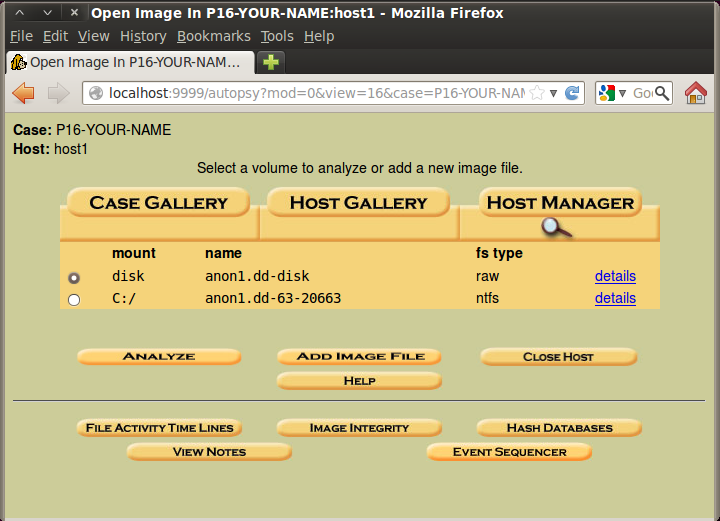Open the View menu

[94, 36]
